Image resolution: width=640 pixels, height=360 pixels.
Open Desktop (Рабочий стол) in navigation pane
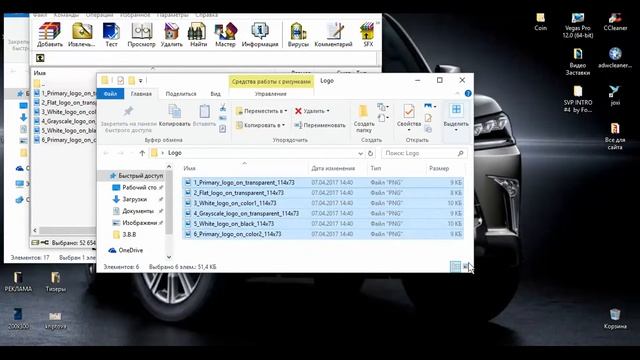point(138,187)
